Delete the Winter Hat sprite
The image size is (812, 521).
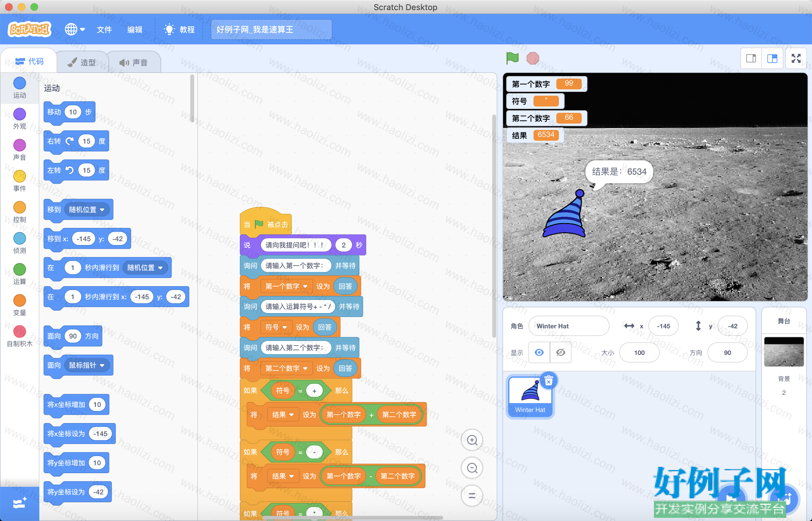[548, 381]
